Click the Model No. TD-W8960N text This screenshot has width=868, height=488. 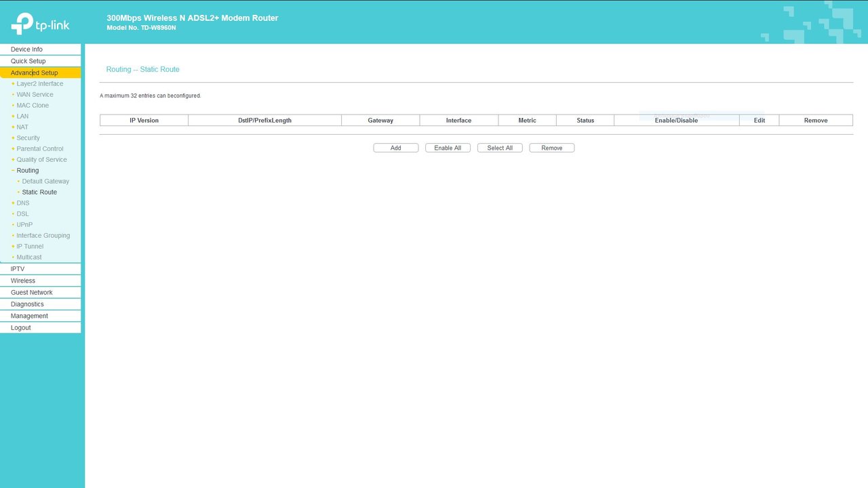tap(141, 28)
